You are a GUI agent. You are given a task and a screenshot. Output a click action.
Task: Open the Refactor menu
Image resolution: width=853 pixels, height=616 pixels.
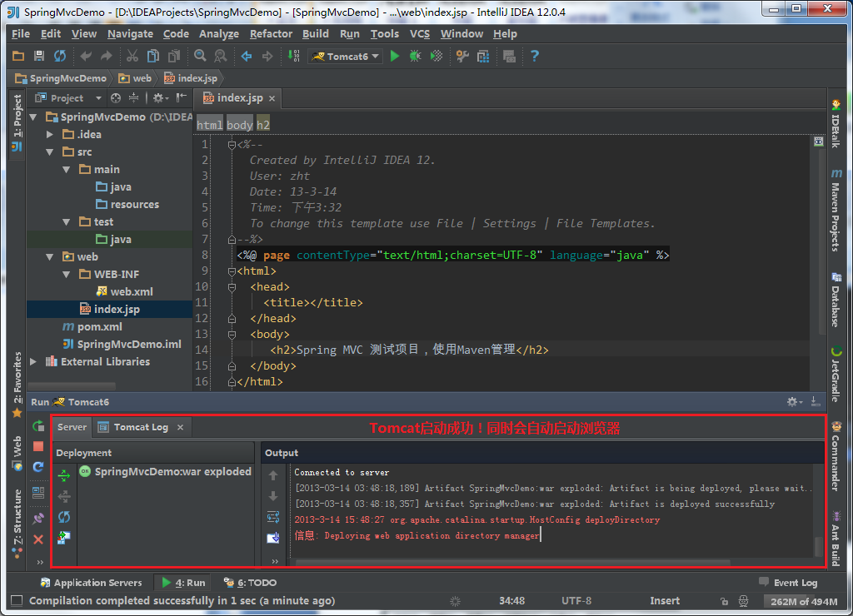[x=271, y=33]
